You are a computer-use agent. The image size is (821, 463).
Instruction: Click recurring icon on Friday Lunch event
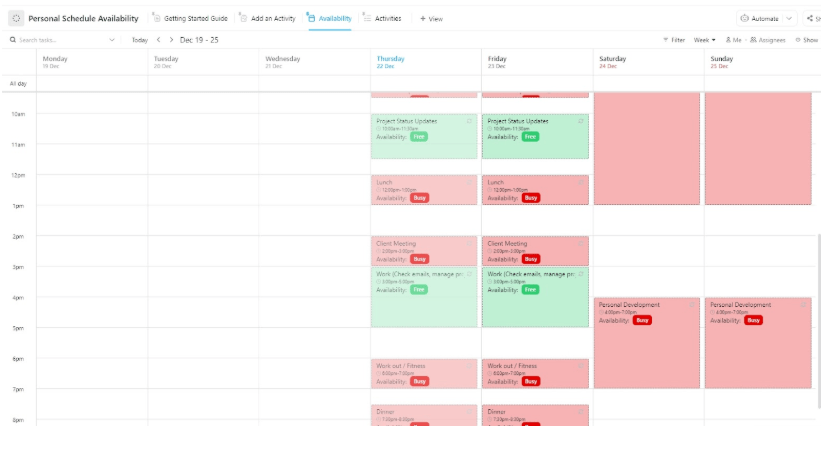[581, 182]
